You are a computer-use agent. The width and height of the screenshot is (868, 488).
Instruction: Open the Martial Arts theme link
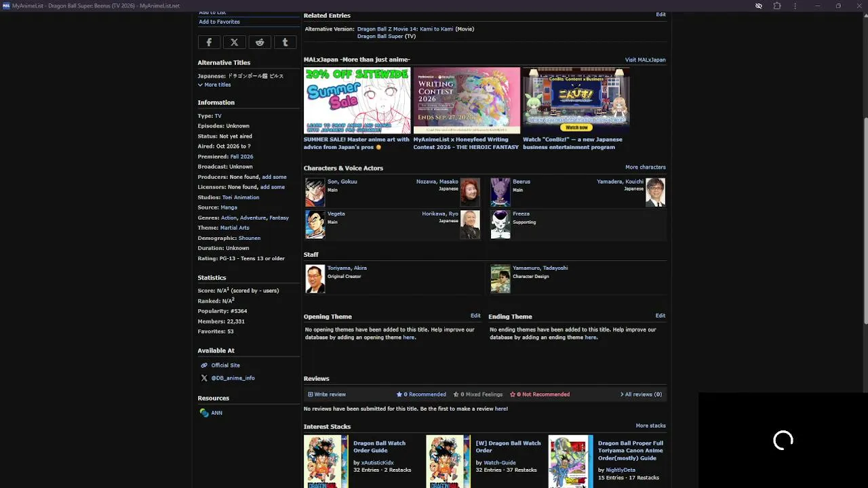point(235,228)
